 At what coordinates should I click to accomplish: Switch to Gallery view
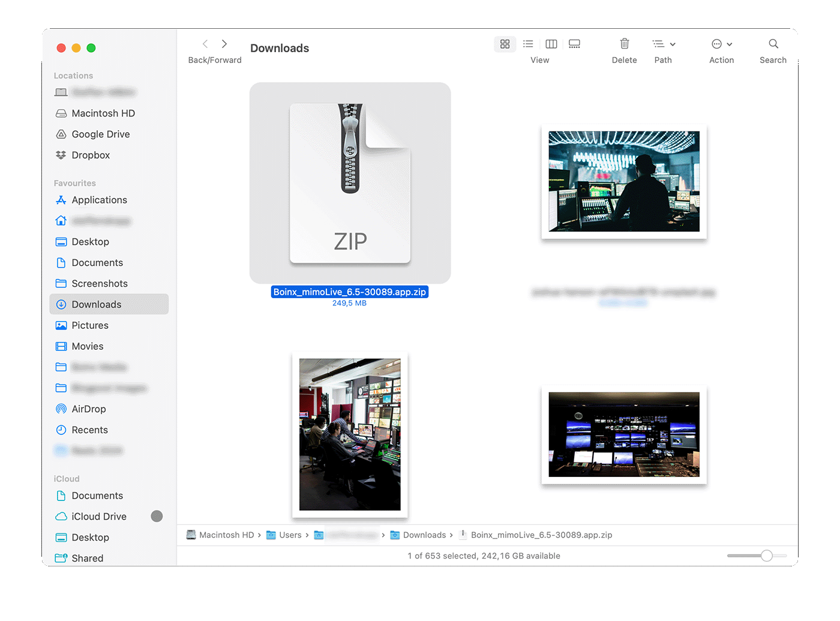tap(574, 44)
